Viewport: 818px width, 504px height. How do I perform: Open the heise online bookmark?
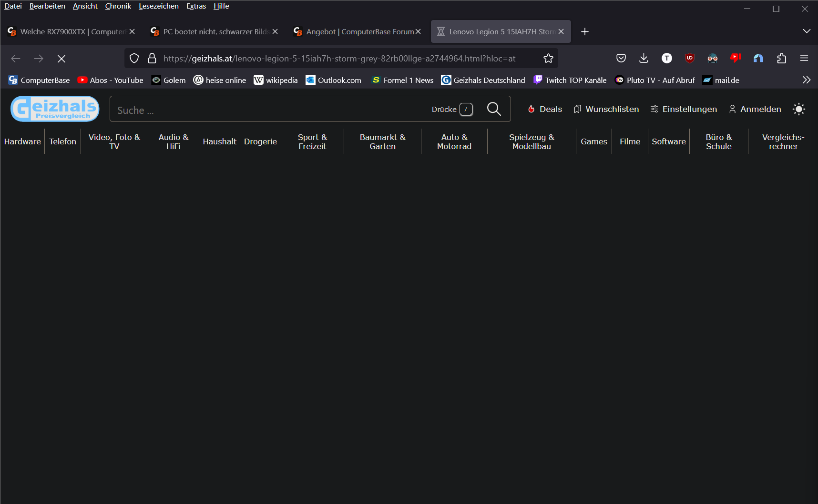click(x=220, y=80)
